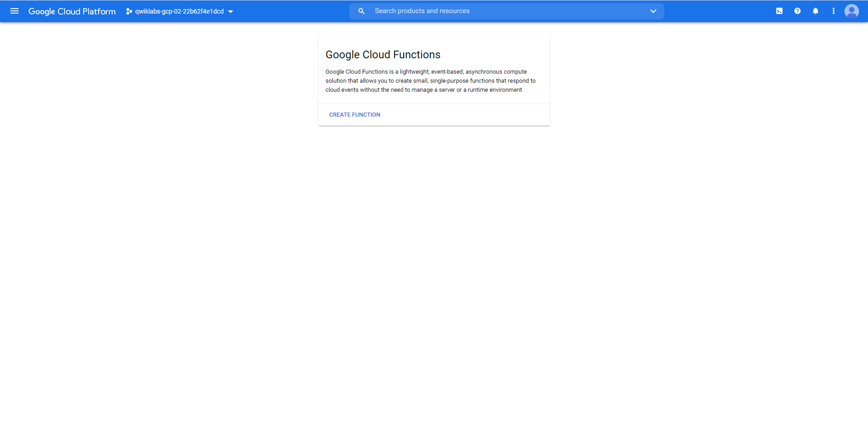Click the Cloud Functions description paragraph
The image size is (868, 424).
pos(430,81)
